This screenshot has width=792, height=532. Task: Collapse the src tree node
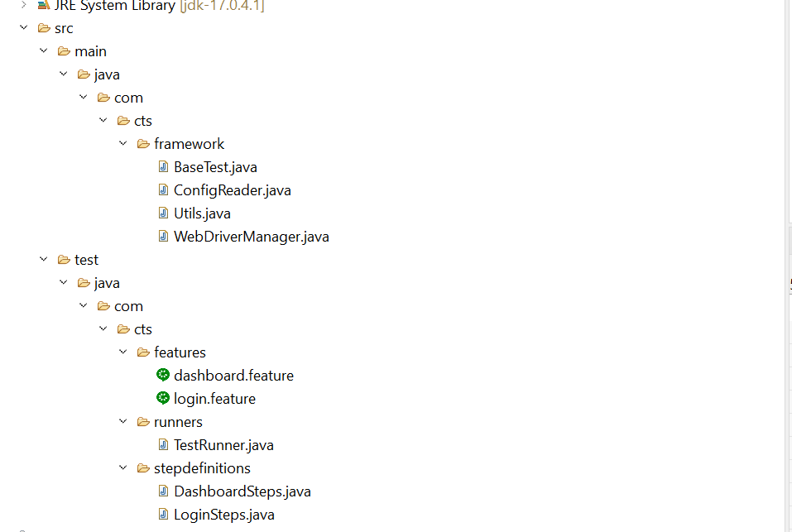click(x=24, y=27)
